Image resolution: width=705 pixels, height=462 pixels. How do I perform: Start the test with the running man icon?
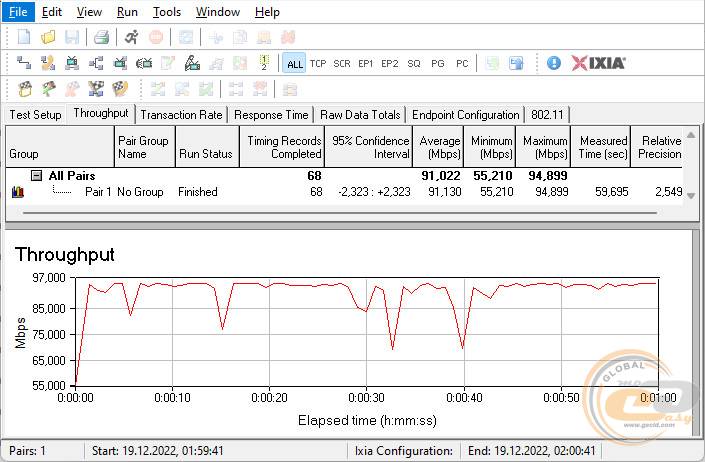[x=132, y=37]
